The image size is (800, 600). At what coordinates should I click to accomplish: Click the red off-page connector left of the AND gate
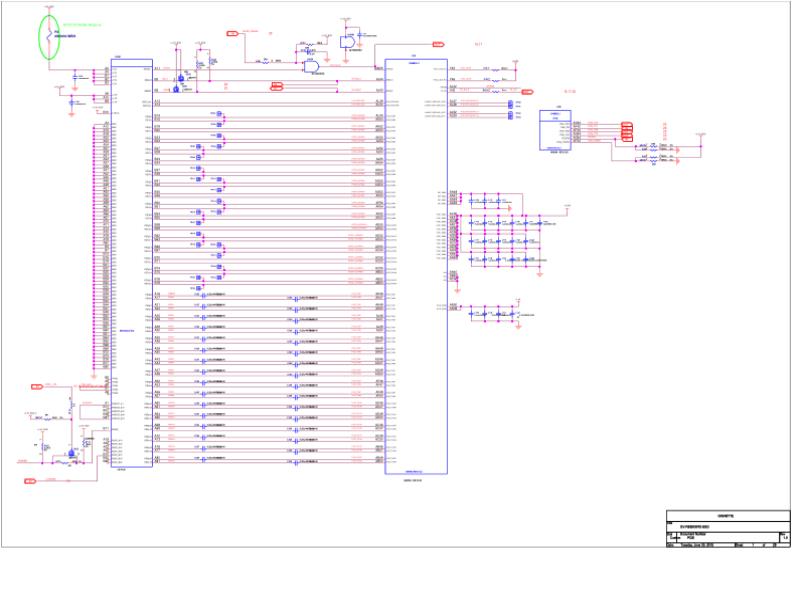232,34
